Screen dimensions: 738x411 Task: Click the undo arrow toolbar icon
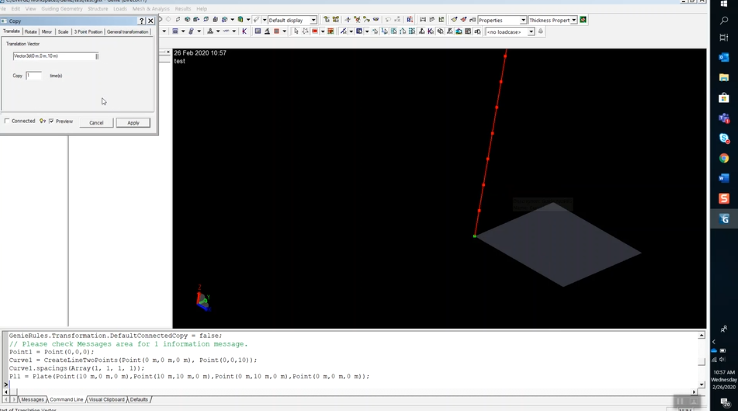tap(388, 20)
